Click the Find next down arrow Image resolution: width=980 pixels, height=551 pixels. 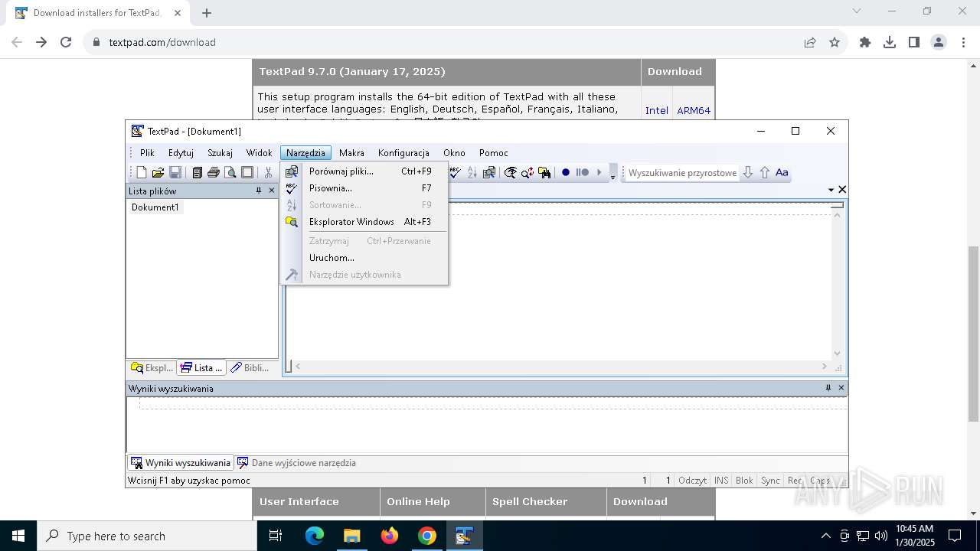click(x=748, y=173)
